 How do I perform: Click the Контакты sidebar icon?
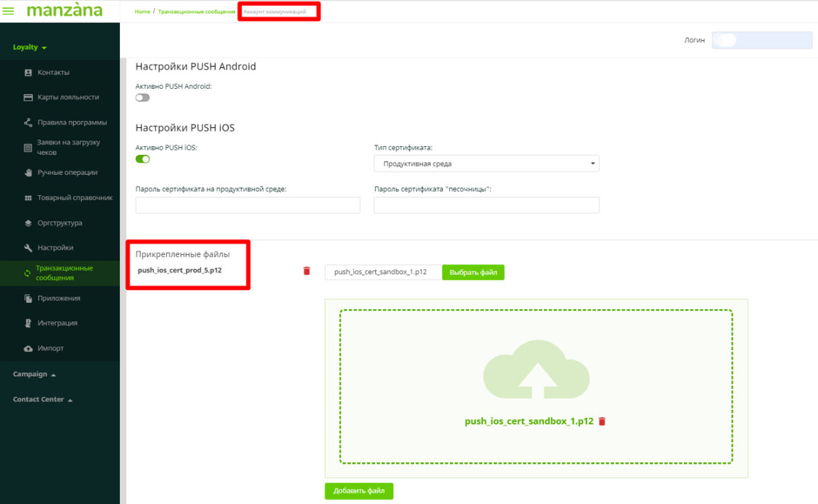[x=28, y=73]
